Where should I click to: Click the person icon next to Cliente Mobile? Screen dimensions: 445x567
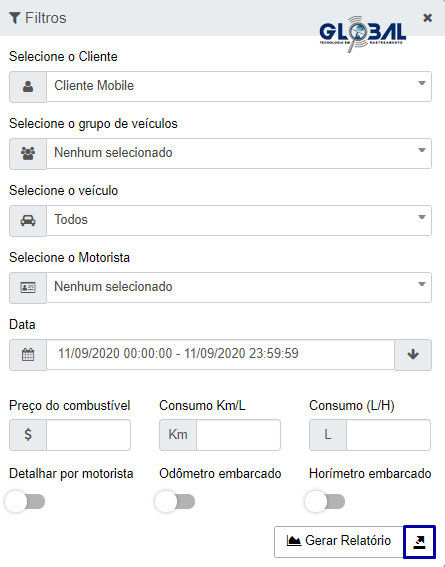[x=28, y=86]
